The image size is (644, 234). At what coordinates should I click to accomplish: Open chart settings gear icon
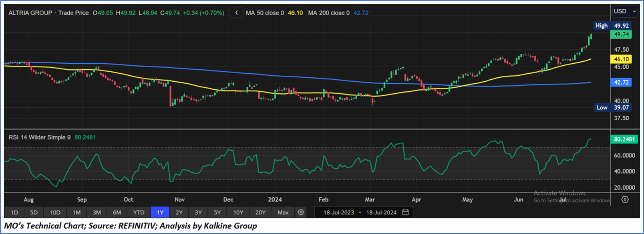(301, 212)
